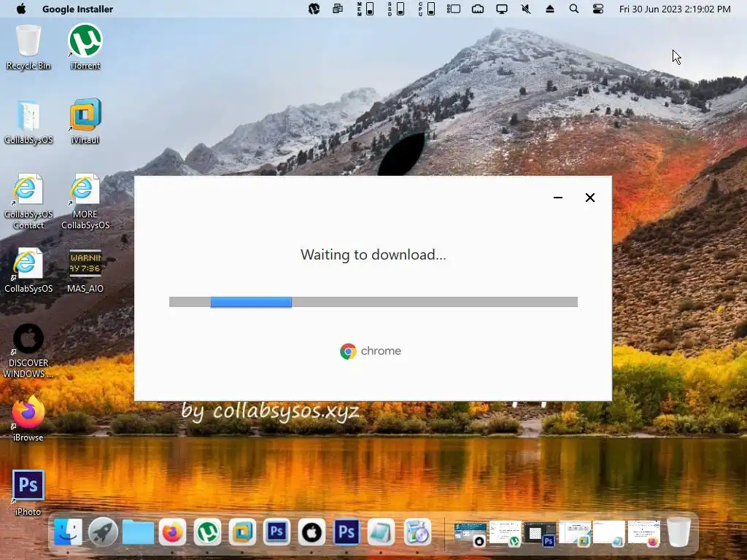Open Launchpad rocket in the dock
Screen dimensions: 747x560
[103, 532]
